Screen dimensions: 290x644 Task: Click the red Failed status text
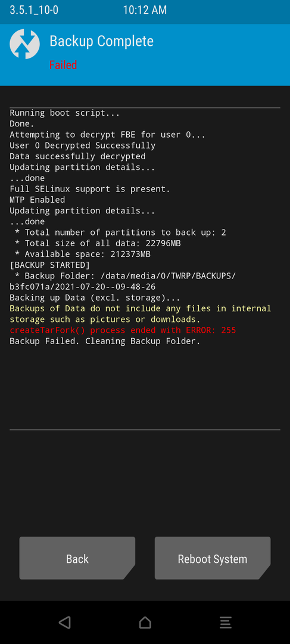63,65
